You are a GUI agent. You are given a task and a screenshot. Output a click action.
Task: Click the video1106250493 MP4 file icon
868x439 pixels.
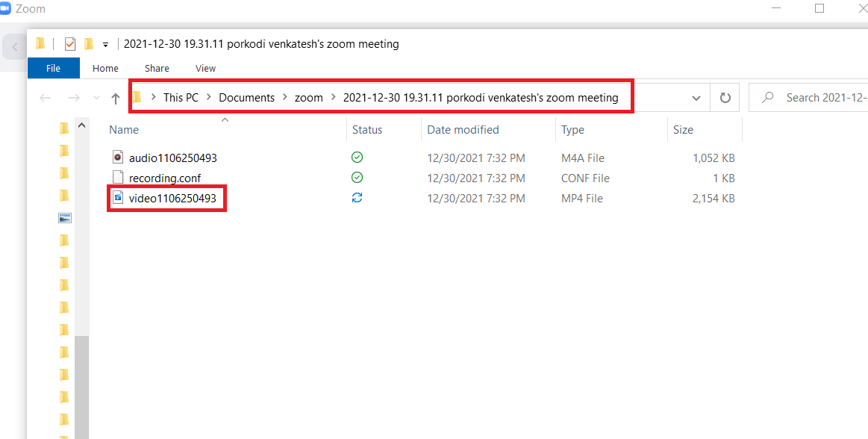(117, 199)
